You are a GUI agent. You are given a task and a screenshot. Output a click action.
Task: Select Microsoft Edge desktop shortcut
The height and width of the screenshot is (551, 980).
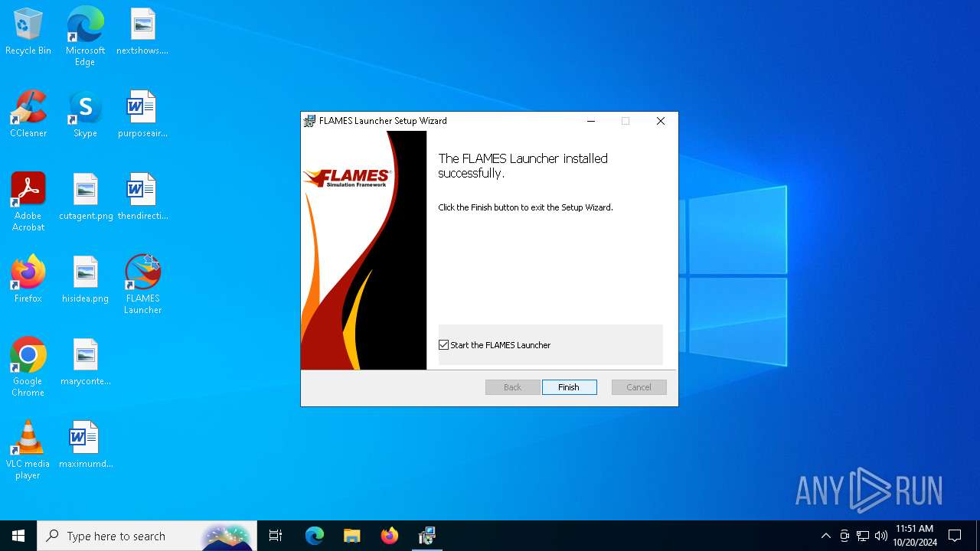(x=85, y=36)
